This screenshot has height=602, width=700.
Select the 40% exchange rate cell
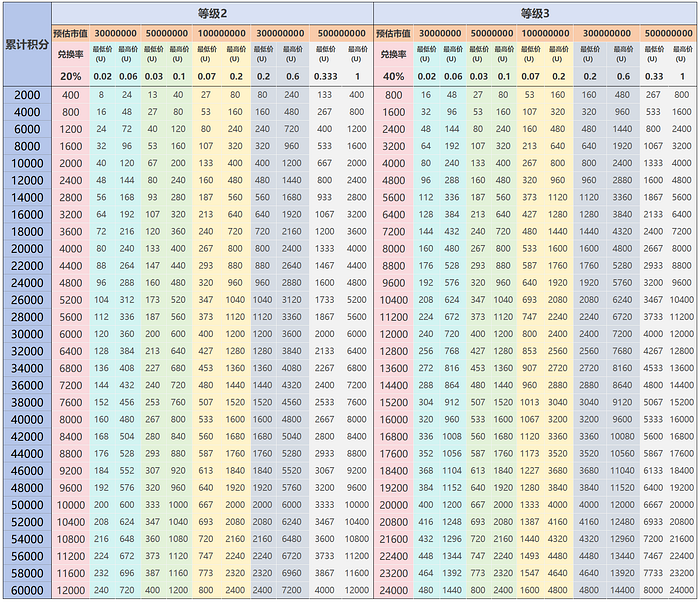[394, 76]
